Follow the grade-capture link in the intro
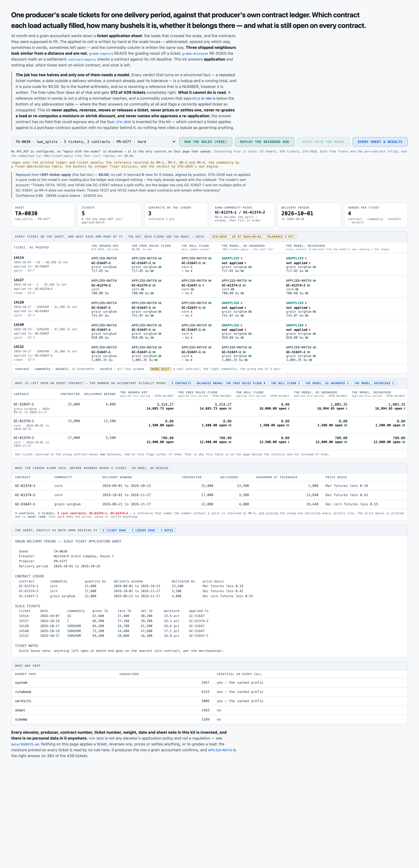Viewport: 419px width, 868px height. coord(101,54)
